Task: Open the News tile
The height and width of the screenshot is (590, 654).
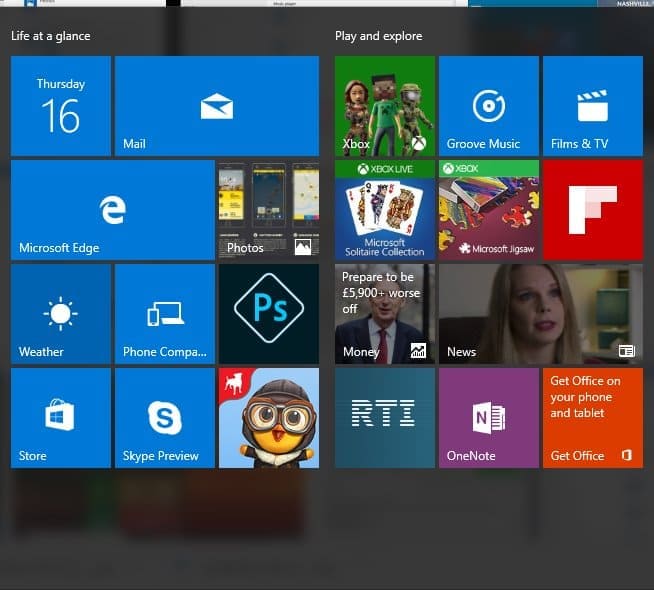Action: [x=541, y=314]
